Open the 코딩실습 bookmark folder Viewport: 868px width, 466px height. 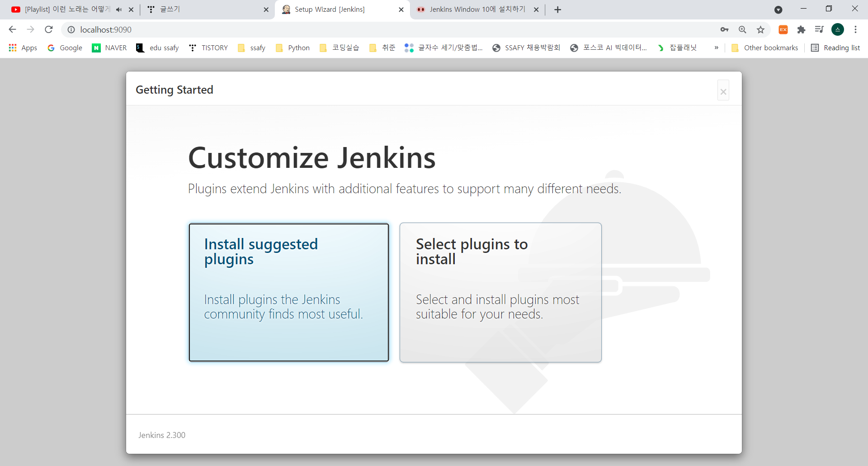pos(340,48)
